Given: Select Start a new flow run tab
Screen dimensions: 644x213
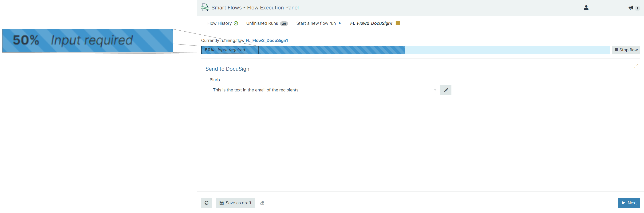Looking at the screenshot, I should click(319, 23).
